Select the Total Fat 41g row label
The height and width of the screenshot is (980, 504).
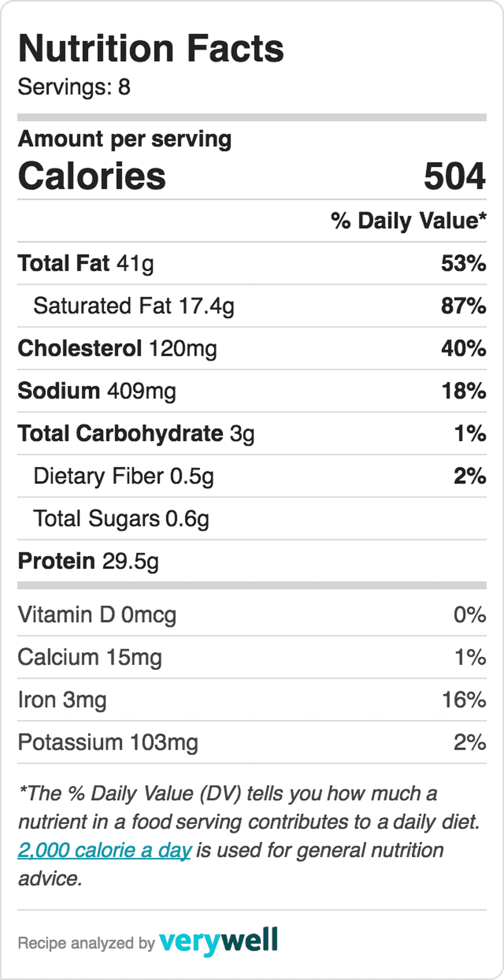pyautogui.click(x=86, y=263)
